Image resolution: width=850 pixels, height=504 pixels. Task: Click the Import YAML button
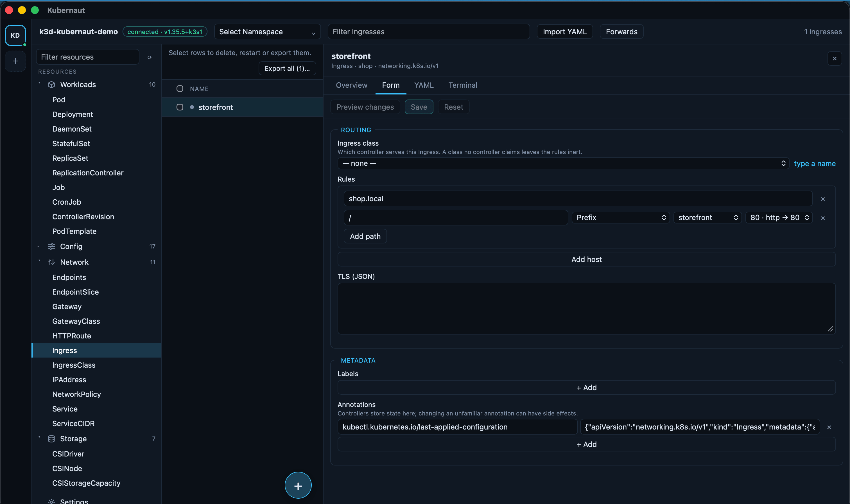[564, 31]
